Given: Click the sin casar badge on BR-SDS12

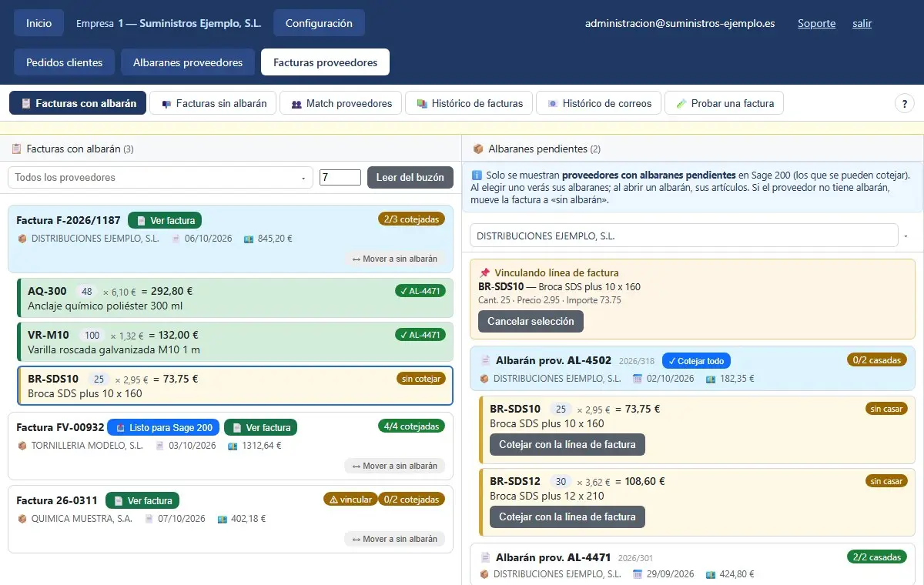Looking at the screenshot, I should click(x=886, y=481).
